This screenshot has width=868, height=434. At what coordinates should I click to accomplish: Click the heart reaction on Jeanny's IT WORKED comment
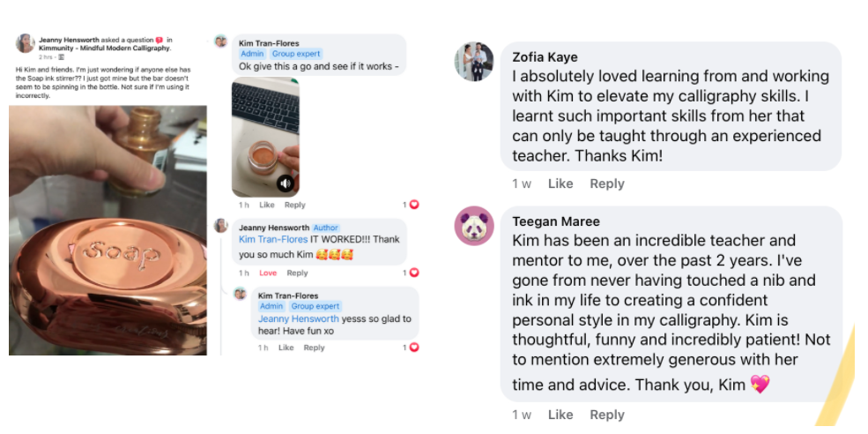pyautogui.click(x=414, y=273)
